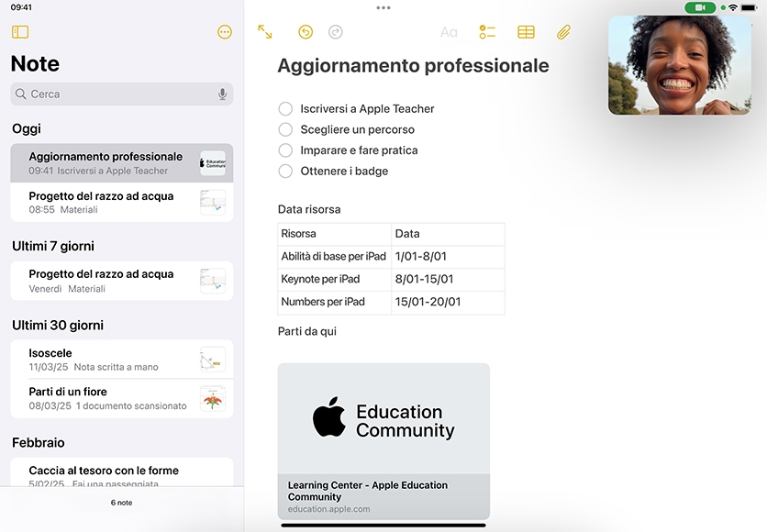767x532 pixels.
Task: Toggle the sidebar panel icon
Action: (x=20, y=32)
